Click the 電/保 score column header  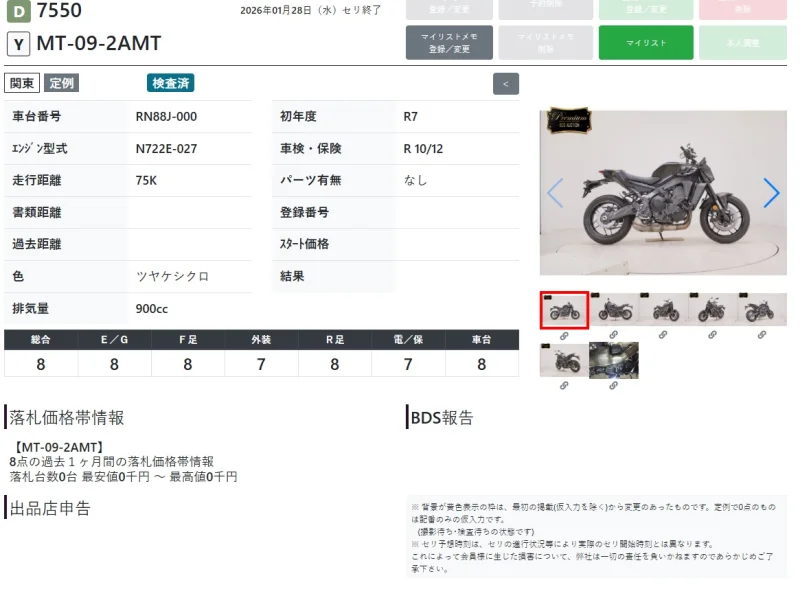pos(408,340)
